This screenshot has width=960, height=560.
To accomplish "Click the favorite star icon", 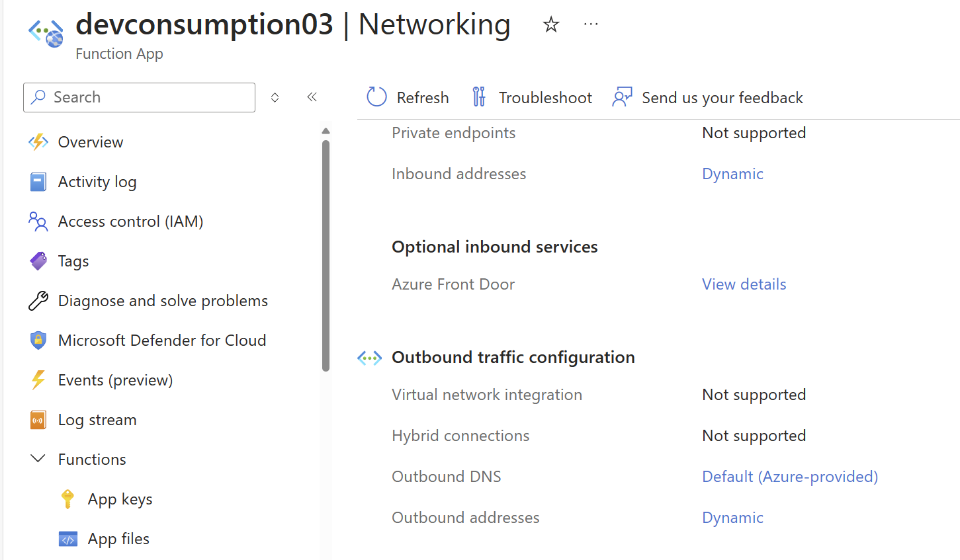I will tap(550, 25).
